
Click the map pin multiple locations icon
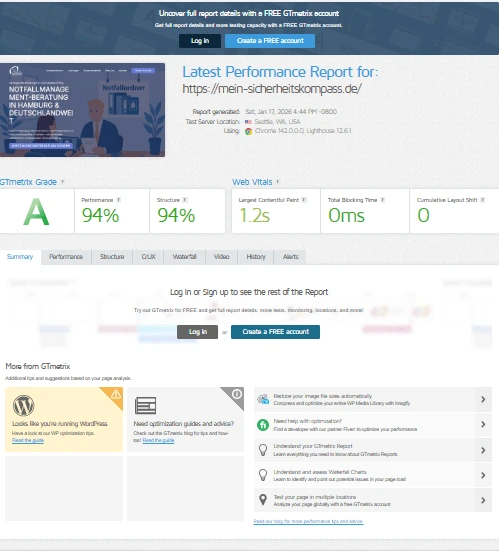263,500
